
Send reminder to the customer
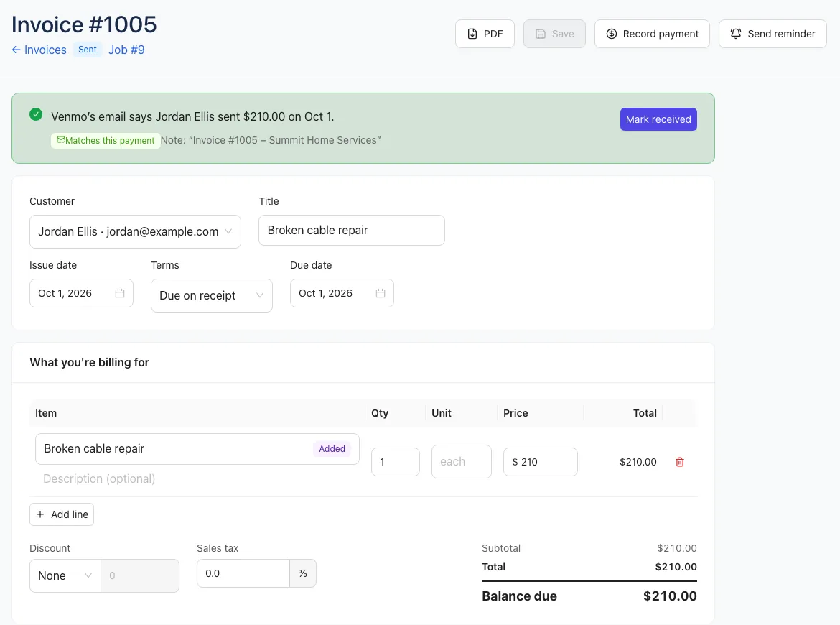pyautogui.click(x=773, y=34)
